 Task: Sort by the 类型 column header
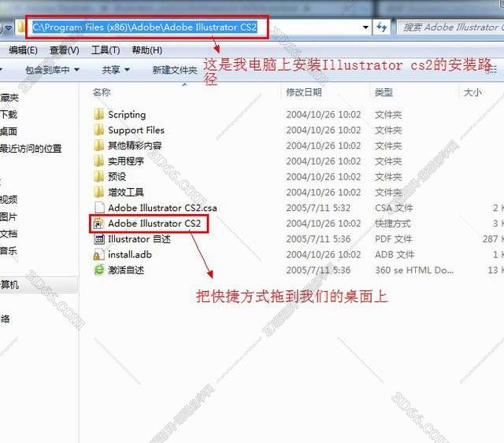(384, 93)
